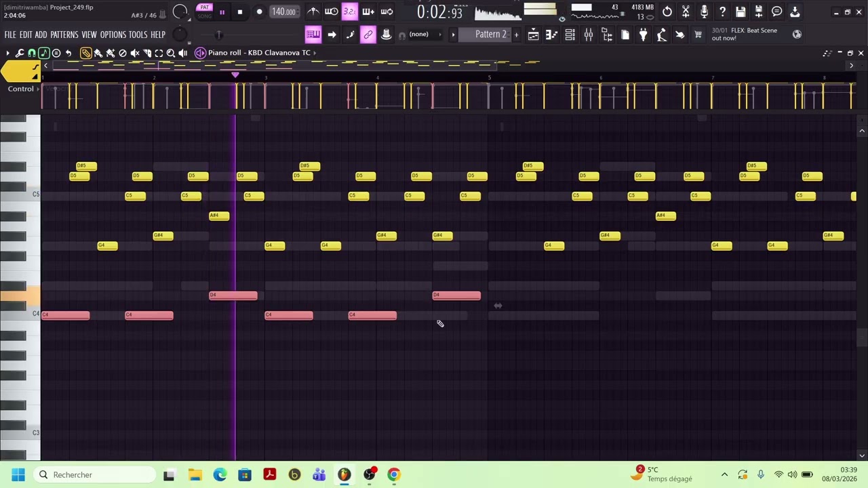Open the HELP menu
Image resolution: width=868 pixels, height=488 pixels.
158,35
